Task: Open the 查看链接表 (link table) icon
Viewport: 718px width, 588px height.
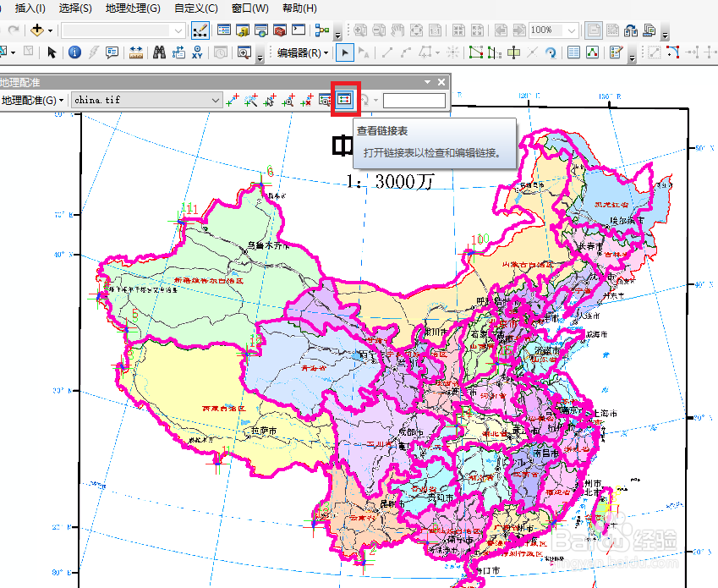Action: pos(344,99)
